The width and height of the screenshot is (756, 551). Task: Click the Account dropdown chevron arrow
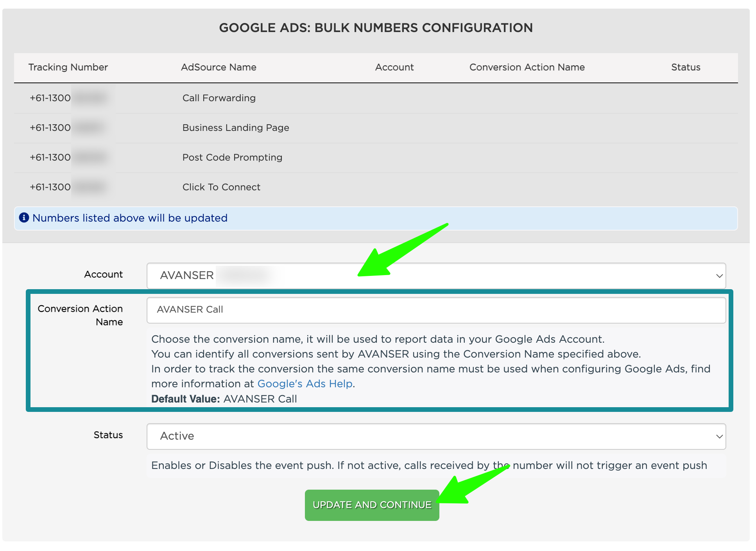719,276
